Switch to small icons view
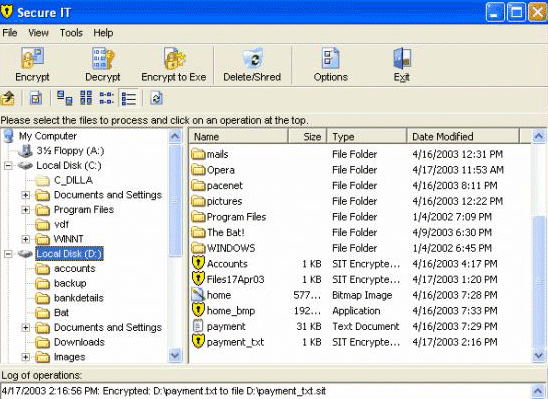548x399 pixels. pos(86,98)
